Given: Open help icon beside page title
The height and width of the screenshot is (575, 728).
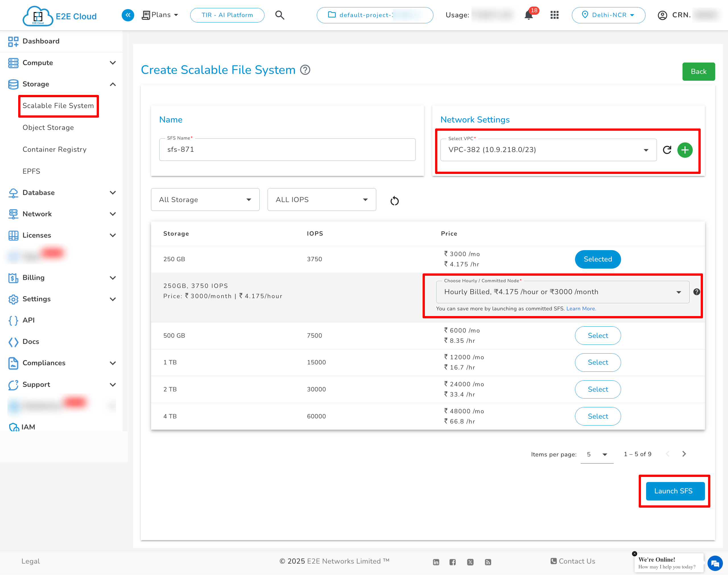Looking at the screenshot, I should click(x=305, y=70).
